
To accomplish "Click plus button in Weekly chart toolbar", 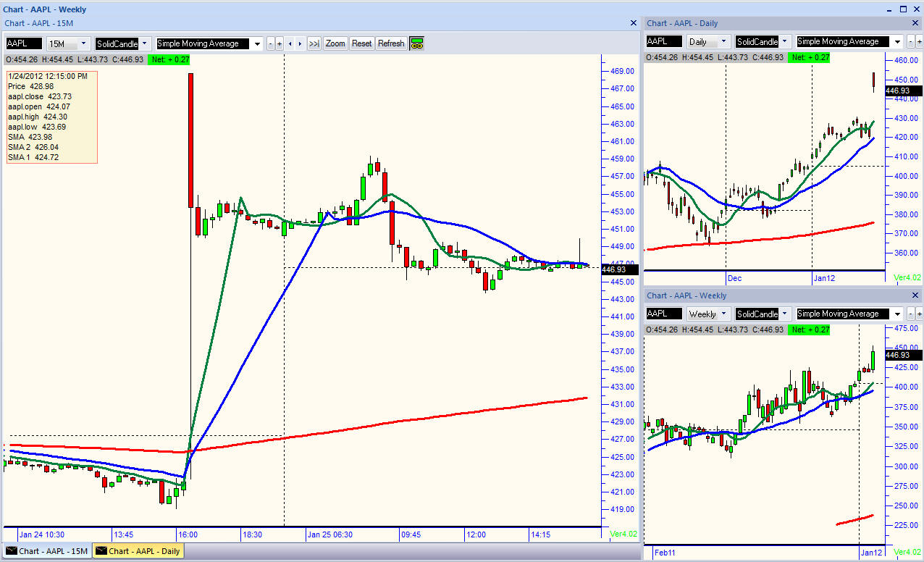I will click(920, 314).
